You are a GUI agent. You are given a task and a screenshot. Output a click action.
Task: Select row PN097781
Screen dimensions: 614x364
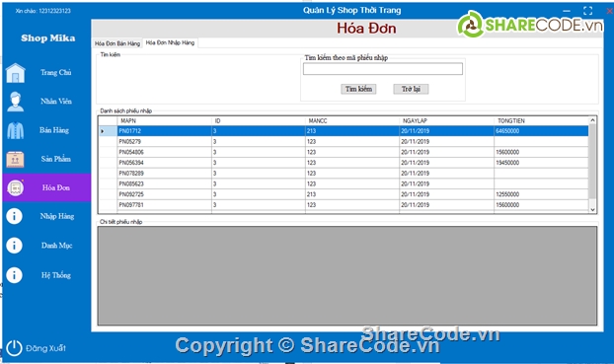[344, 205]
